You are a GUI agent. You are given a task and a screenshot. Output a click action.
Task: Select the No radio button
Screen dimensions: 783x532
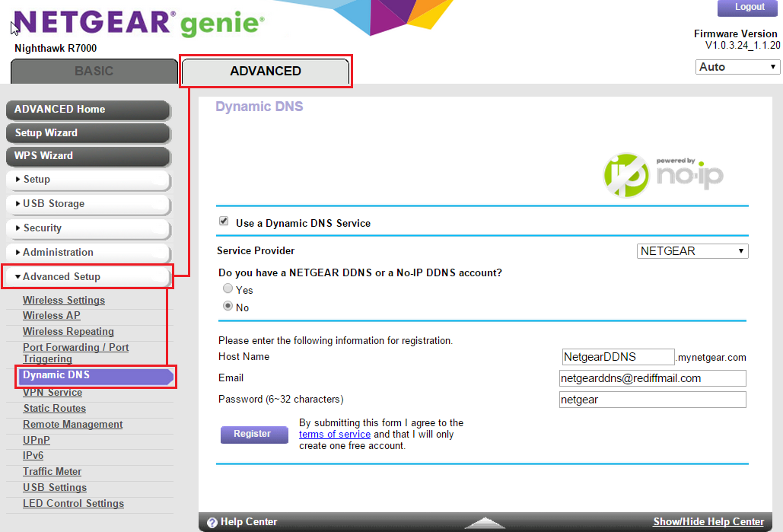click(x=228, y=306)
